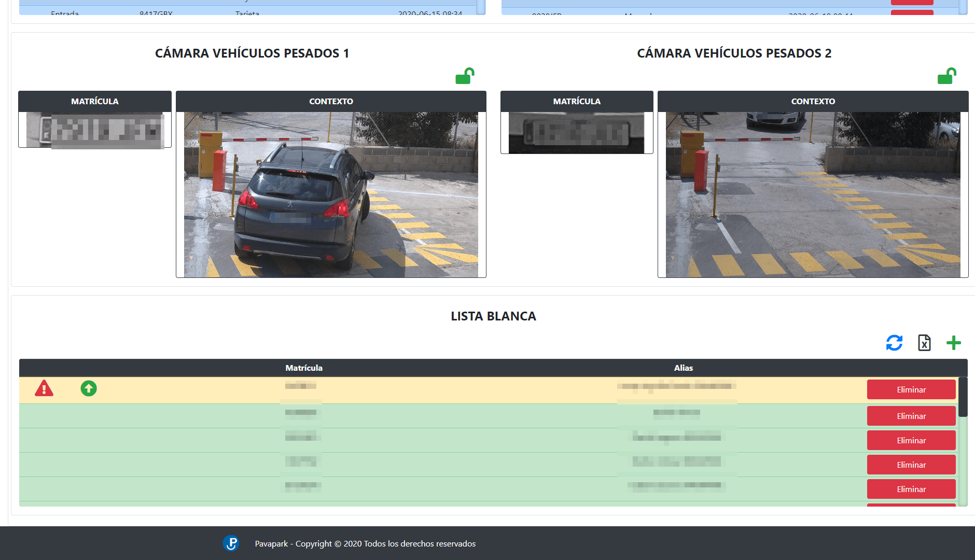Image resolution: width=975 pixels, height=560 pixels.
Task: Delete the third whitelist entry
Action: [x=911, y=440]
